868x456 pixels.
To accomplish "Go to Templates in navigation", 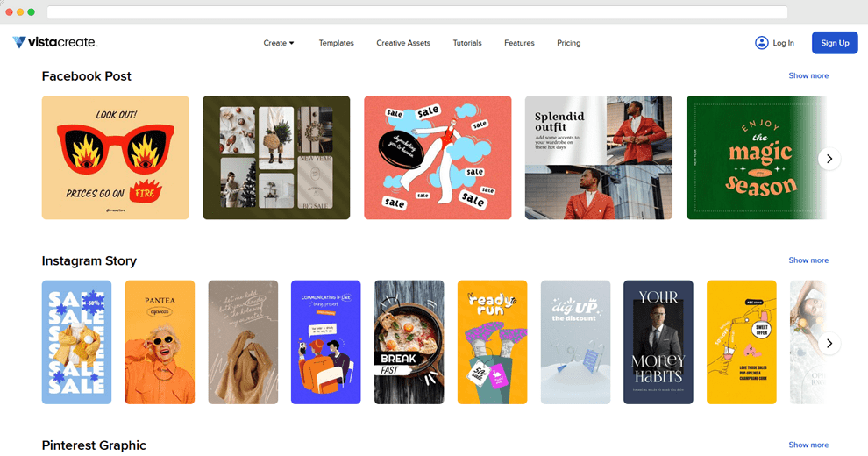I will click(336, 43).
